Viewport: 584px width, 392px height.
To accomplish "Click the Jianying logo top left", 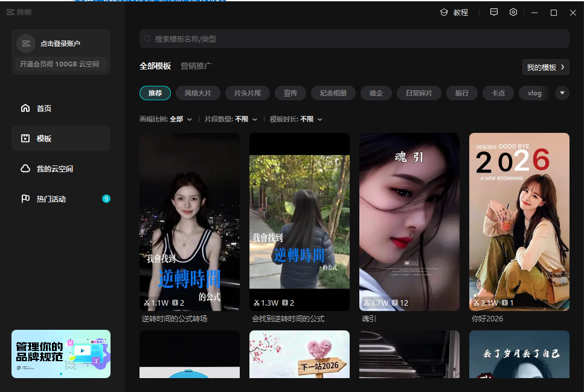I will pyautogui.click(x=19, y=11).
